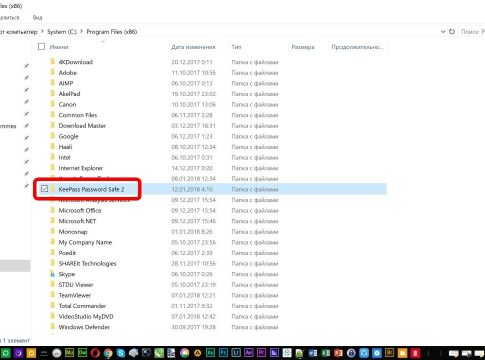Select the AkelPad folder name
The height and width of the screenshot is (360, 485).
coord(69,94)
